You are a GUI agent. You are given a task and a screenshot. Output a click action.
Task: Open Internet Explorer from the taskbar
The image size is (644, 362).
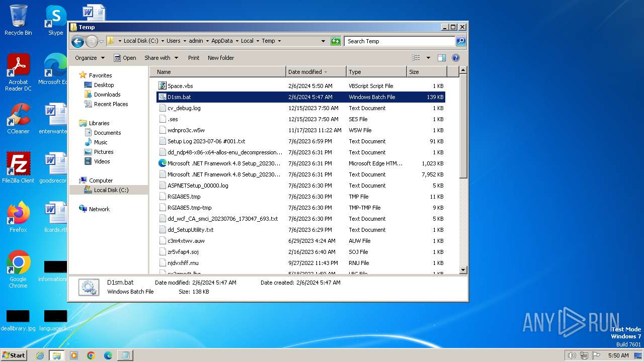(40, 355)
